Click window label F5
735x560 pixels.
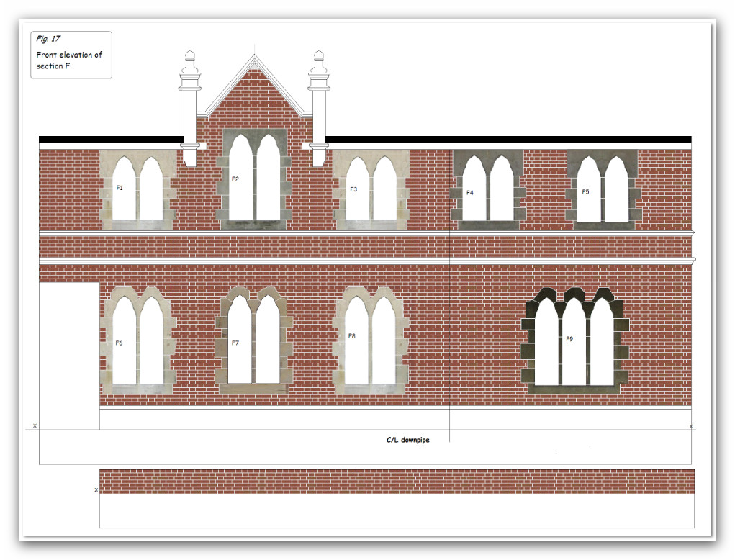(585, 192)
